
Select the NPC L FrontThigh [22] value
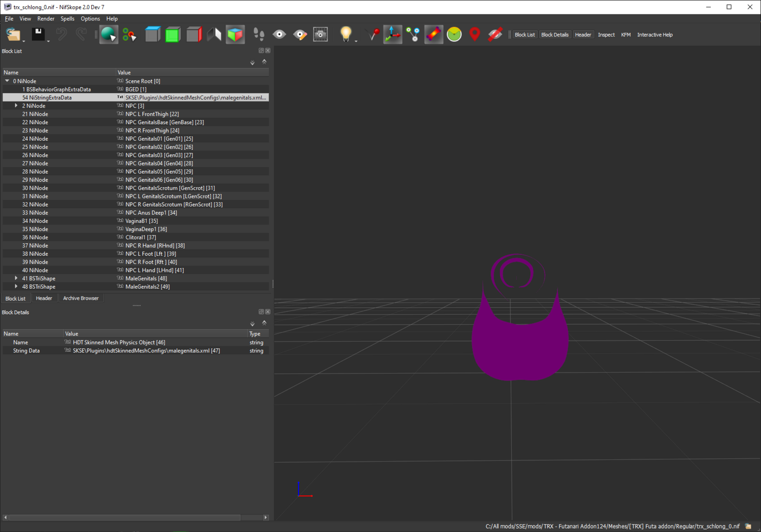152,114
